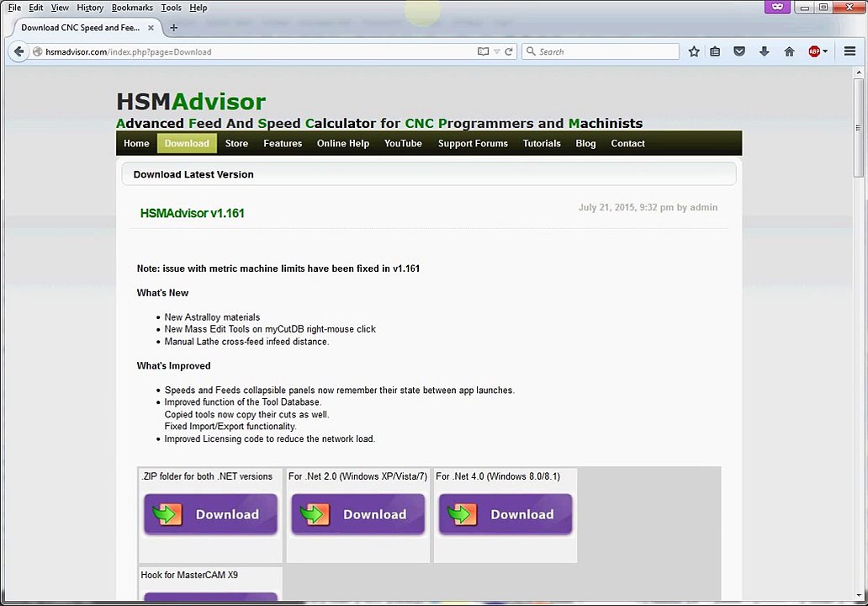Click 'Hook for MasterCAM X9' label
The width and height of the screenshot is (868, 606).
click(x=189, y=575)
